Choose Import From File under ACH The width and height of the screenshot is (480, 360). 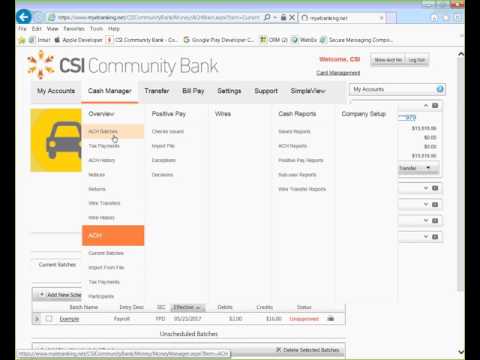(x=106, y=268)
